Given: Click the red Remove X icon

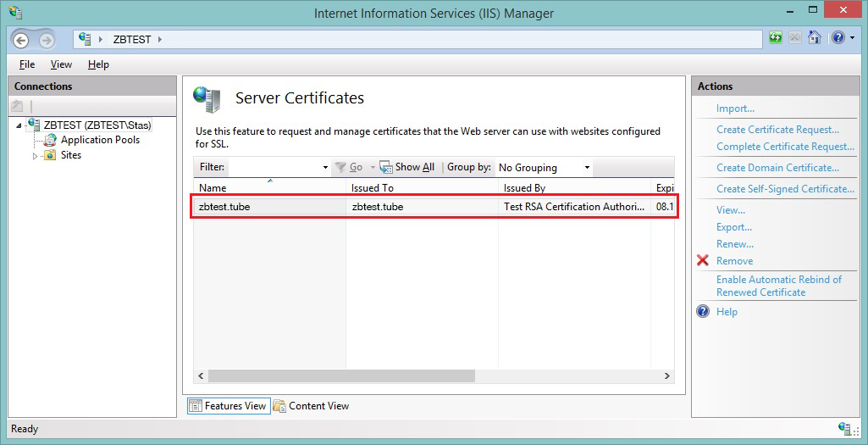Looking at the screenshot, I should [x=703, y=261].
